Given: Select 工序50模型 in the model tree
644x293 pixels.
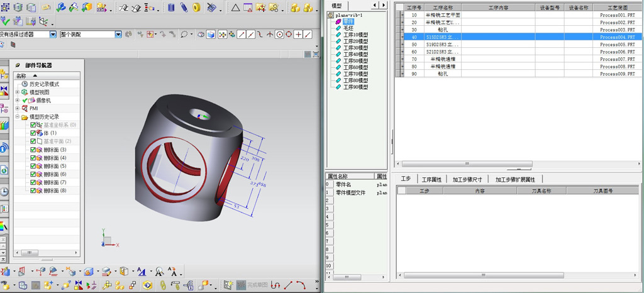Looking at the screenshot, I should point(355,61).
